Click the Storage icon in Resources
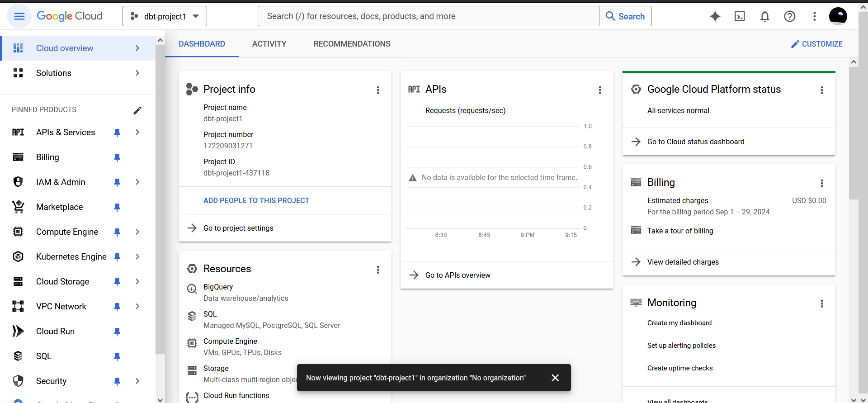 point(192,370)
